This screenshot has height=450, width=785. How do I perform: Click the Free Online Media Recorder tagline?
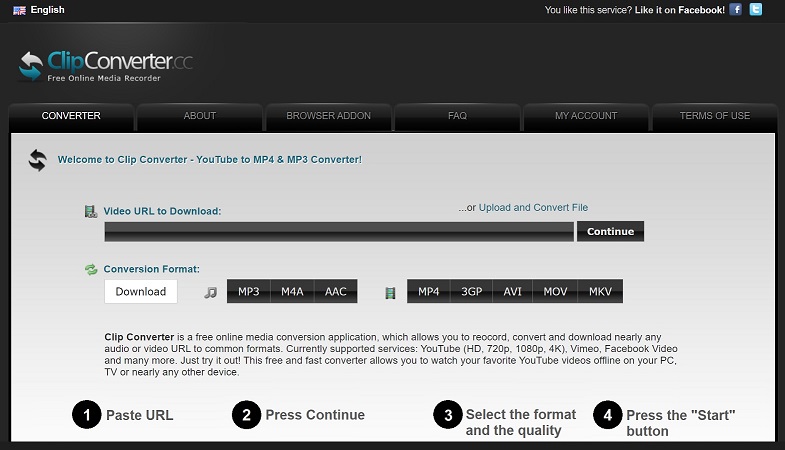104,78
